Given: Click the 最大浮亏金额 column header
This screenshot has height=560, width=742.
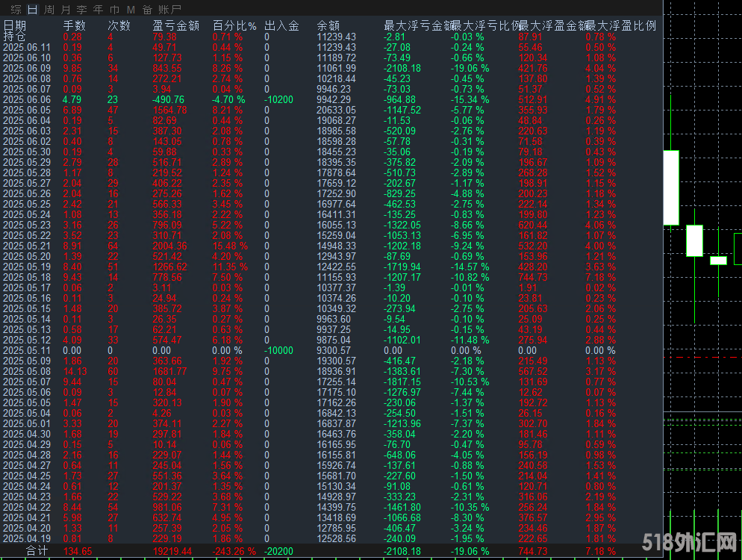Looking at the screenshot, I should pos(415,26).
